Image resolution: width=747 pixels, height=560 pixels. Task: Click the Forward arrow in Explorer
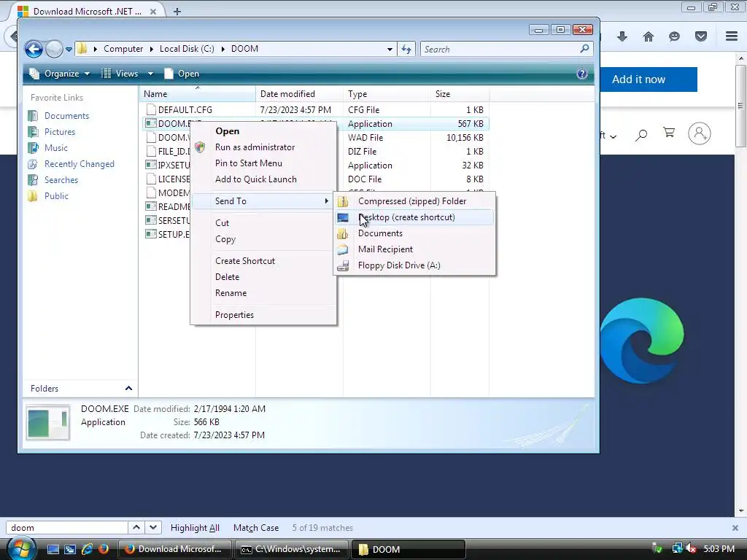pos(54,49)
